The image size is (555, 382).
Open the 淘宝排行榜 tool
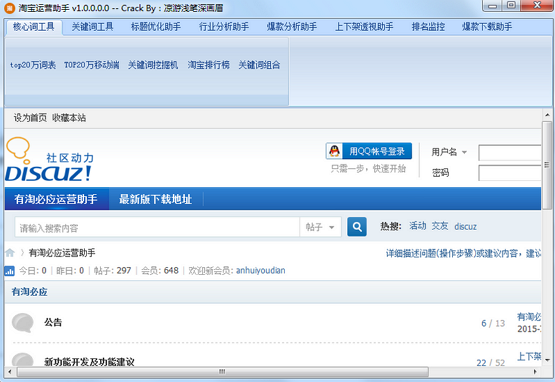(208, 65)
